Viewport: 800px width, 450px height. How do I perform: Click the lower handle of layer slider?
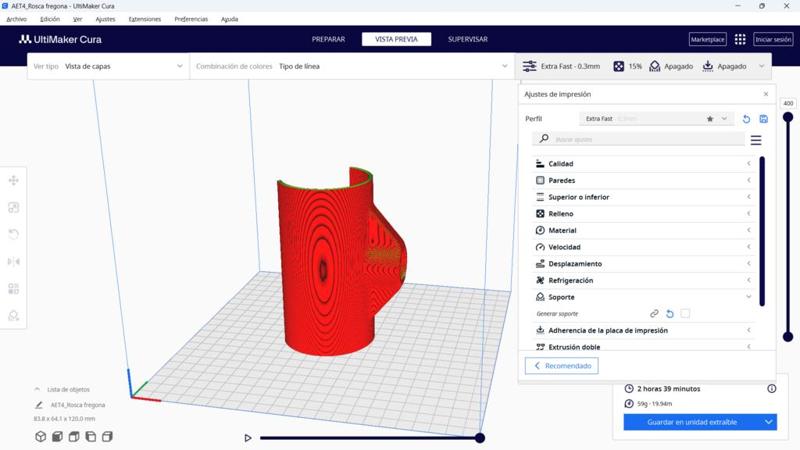pyautogui.click(x=788, y=337)
